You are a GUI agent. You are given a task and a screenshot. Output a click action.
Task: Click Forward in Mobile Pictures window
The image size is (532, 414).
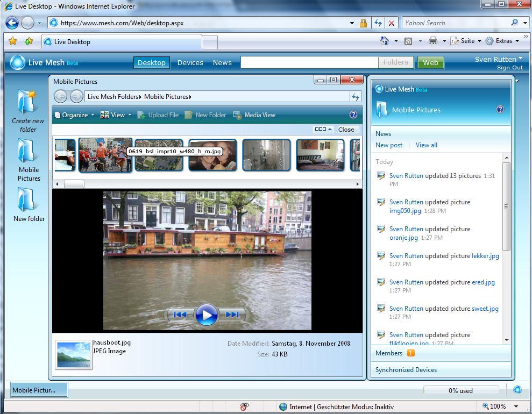(x=76, y=97)
